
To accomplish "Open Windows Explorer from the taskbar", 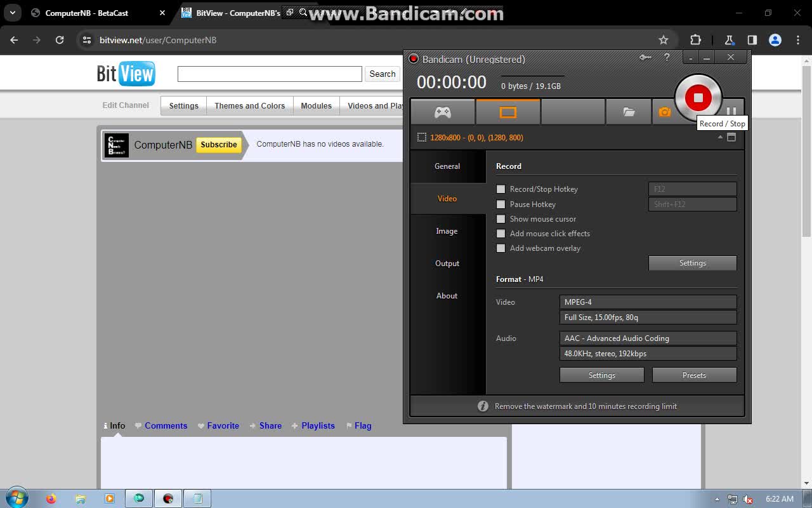I will tap(81, 498).
